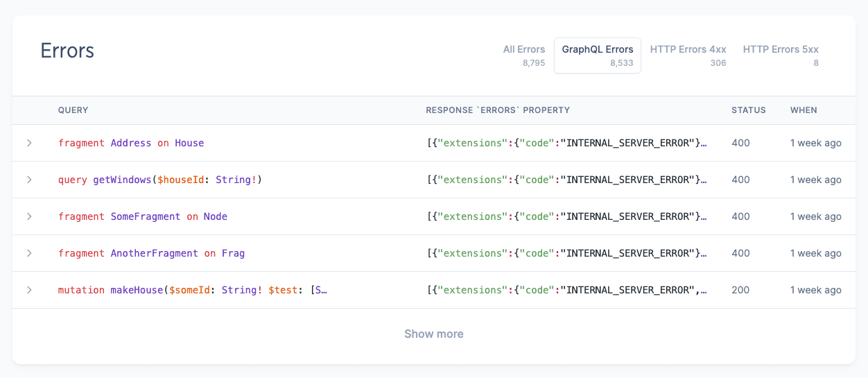Expand the mutation makeHouse row chevron
Viewport: 868px width, 378px height.
29,290
